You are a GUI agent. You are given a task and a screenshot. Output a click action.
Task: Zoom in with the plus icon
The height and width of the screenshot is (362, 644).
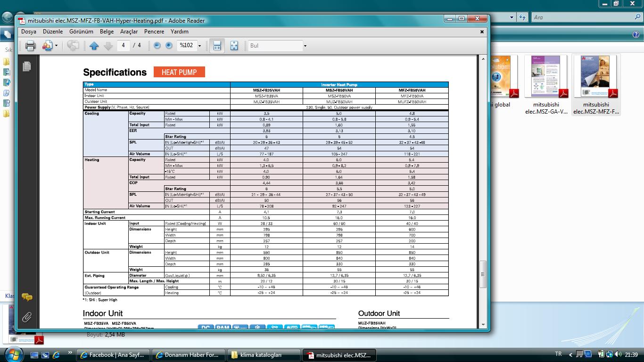169,45
